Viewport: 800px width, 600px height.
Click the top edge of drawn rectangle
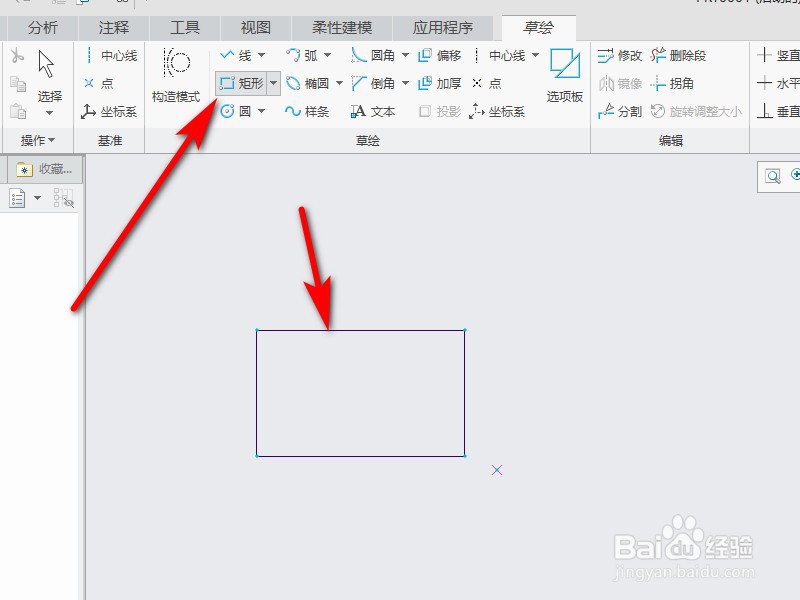click(361, 330)
